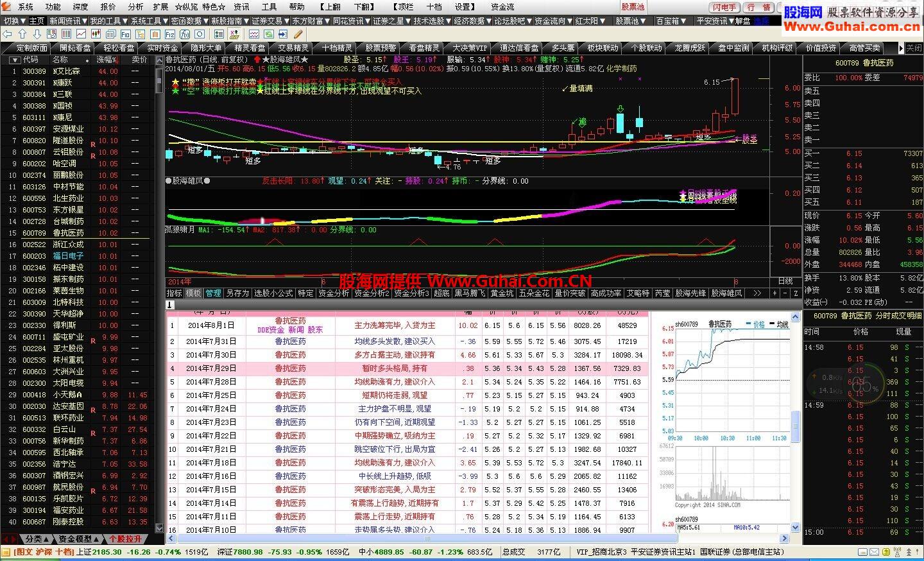The width and height of the screenshot is (924, 561).
Task: Click the down-arrow icon above the signal table
Action: [170, 305]
